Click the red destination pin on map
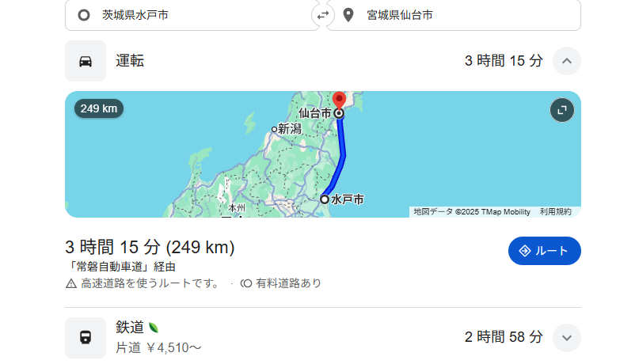Viewport: 635px width, 364px height. pyautogui.click(x=339, y=100)
